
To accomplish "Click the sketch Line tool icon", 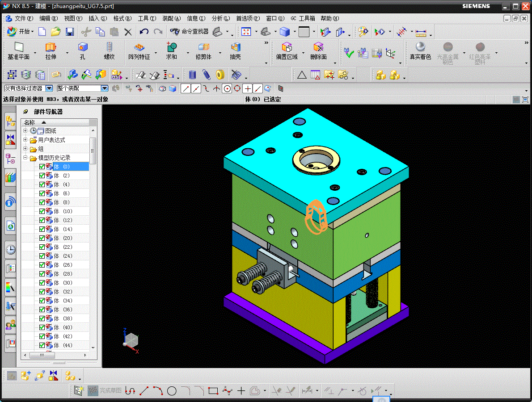I will coord(144,391).
